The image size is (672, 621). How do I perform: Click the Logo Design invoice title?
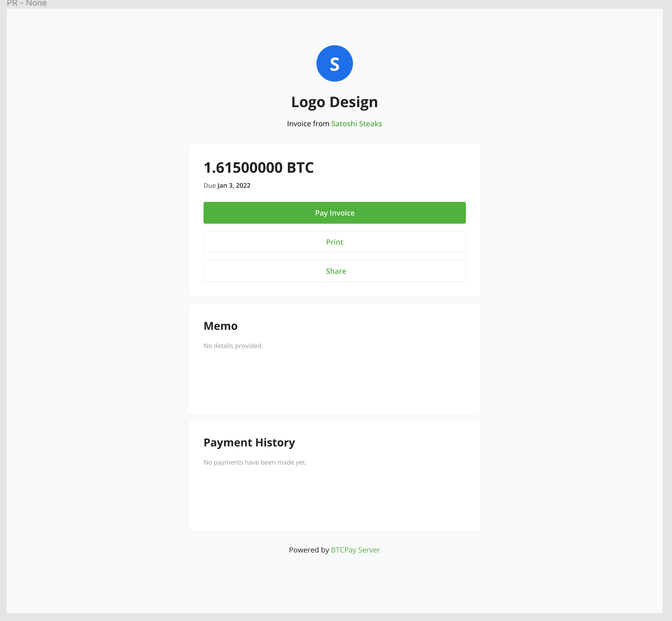click(x=334, y=101)
